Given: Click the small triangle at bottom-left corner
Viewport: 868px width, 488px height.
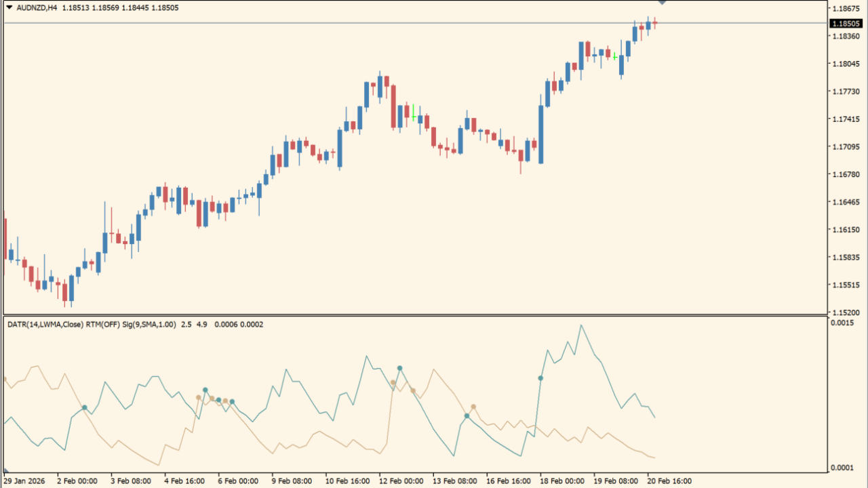Looking at the screenshot, I should tap(6, 470).
